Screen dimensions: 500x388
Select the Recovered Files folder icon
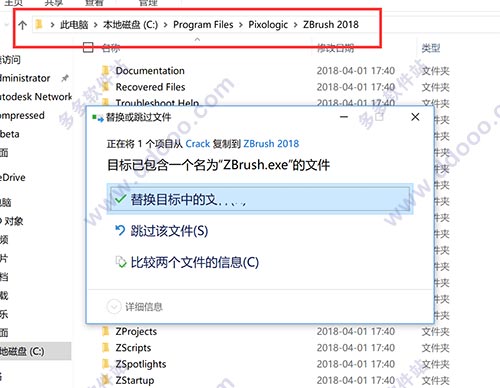[x=106, y=87]
